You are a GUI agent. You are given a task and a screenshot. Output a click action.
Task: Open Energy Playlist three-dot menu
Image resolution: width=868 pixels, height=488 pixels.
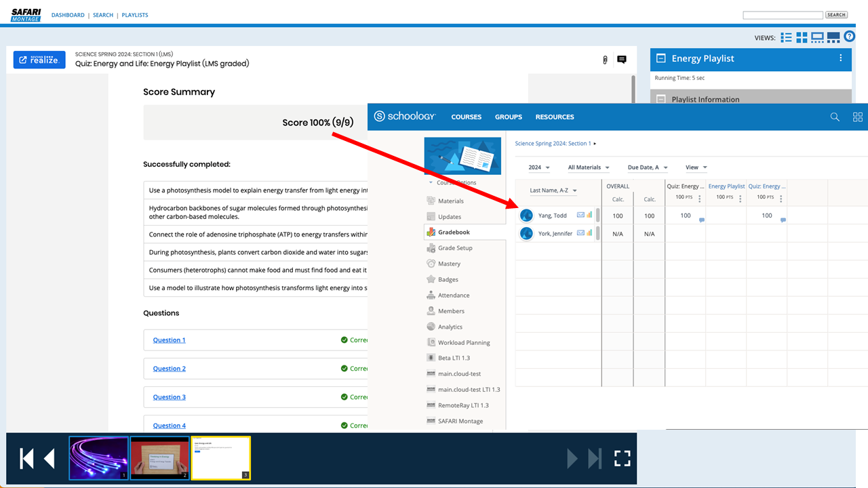click(841, 58)
